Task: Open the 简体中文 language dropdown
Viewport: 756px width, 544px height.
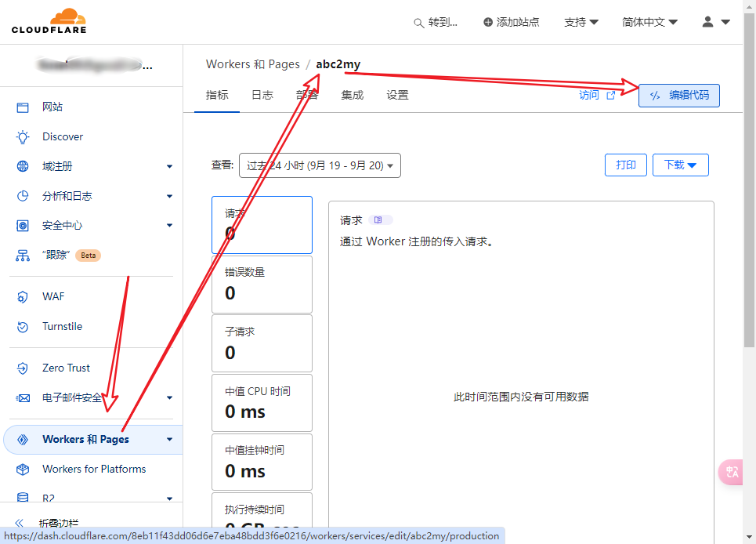Action: click(x=649, y=22)
